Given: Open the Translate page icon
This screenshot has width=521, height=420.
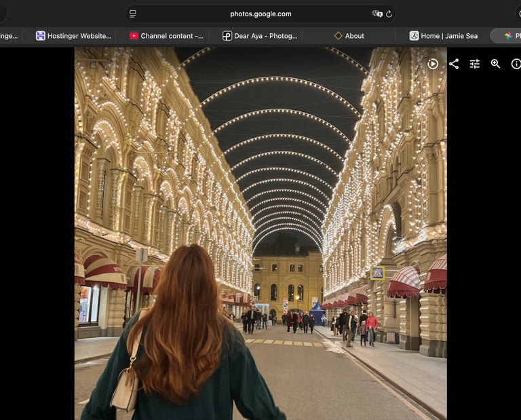Looking at the screenshot, I should click(377, 14).
